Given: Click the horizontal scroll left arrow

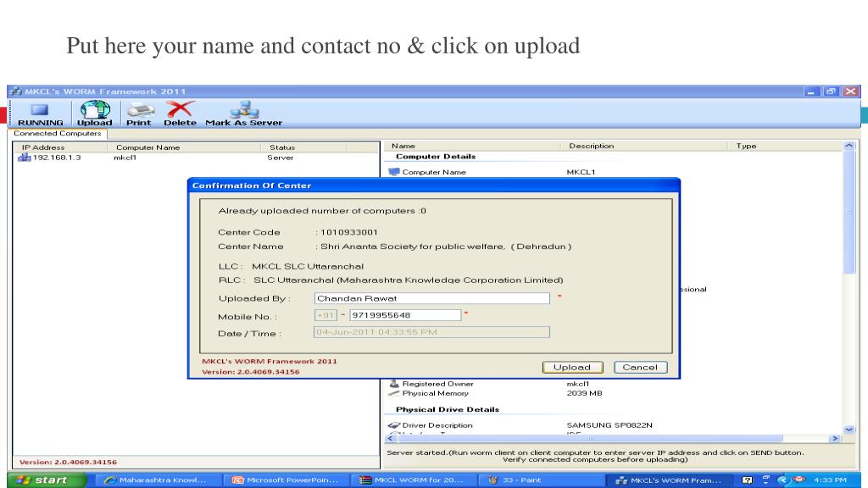Looking at the screenshot, I should coord(390,438).
